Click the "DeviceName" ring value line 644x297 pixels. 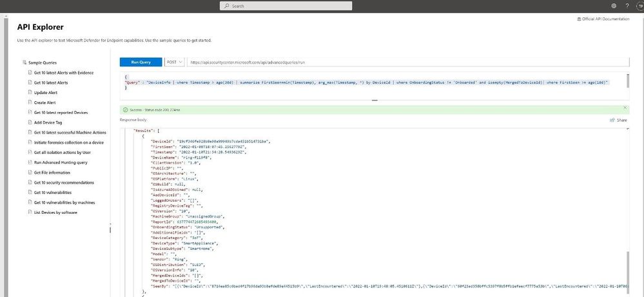[x=182, y=157]
